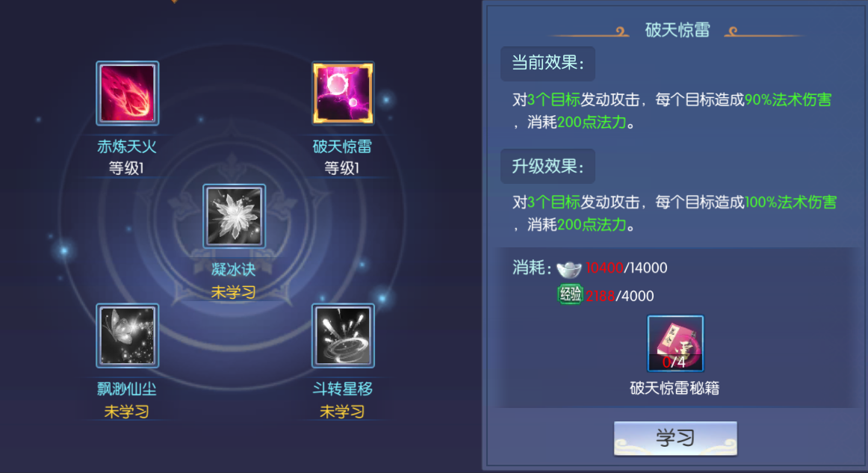
Task: Open the 破天惊雷秘籍 book item icon
Action: [675, 344]
